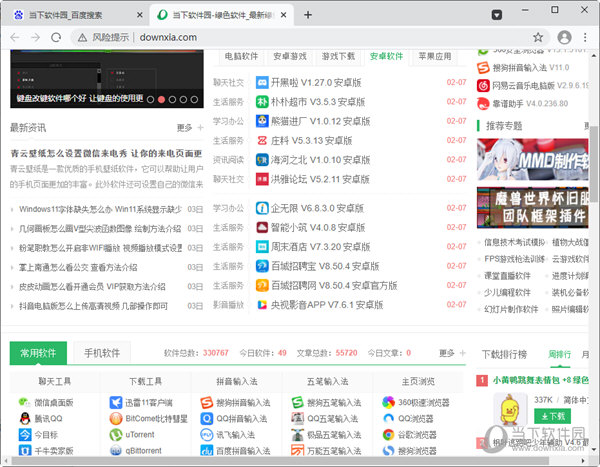The image size is (600, 467).
Task: Open the 魔兽世界怀旧服 团队框架插件 banner
Action: (x=533, y=208)
